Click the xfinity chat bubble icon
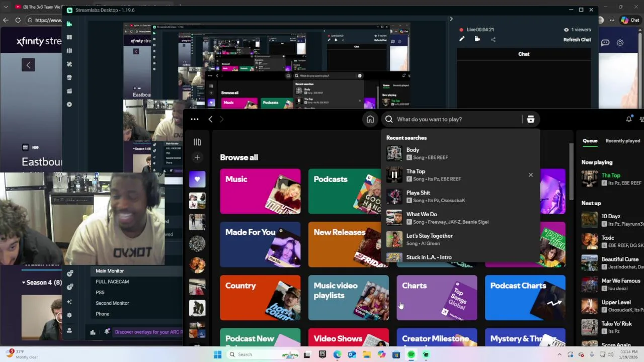The height and width of the screenshot is (362, 644). (605, 43)
